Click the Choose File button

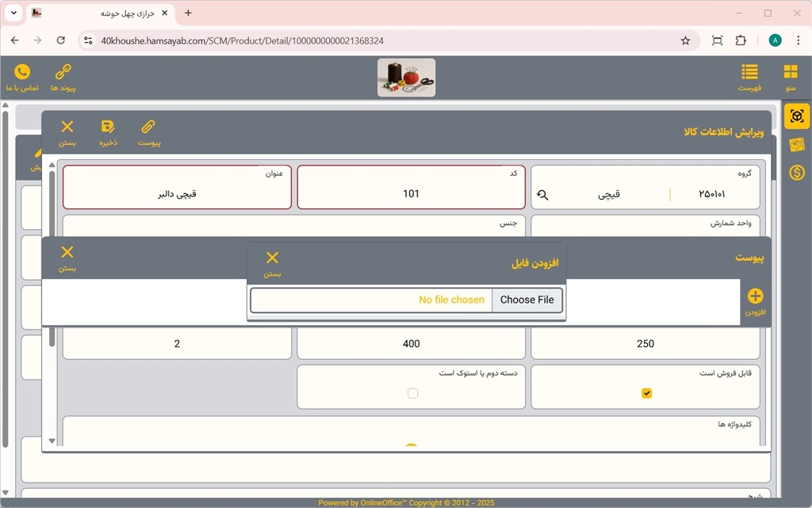click(x=527, y=300)
